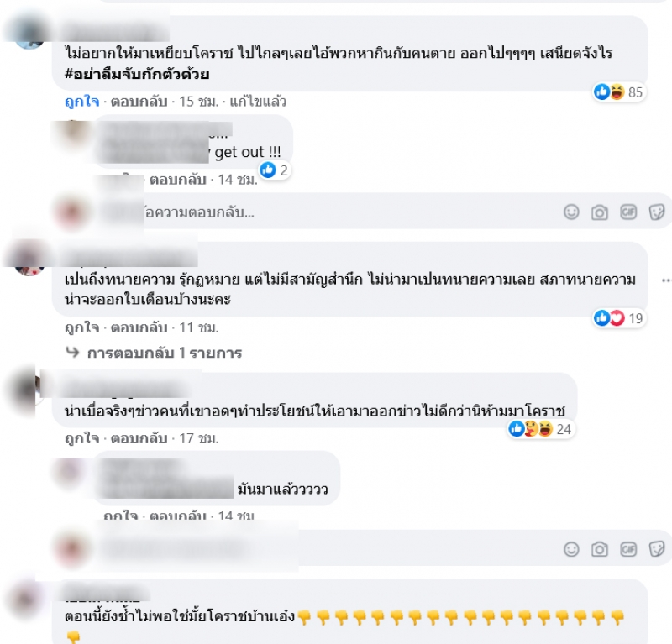The image size is (672, 644).
Task: Insert GIF in second reply box
Action: [628, 549]
